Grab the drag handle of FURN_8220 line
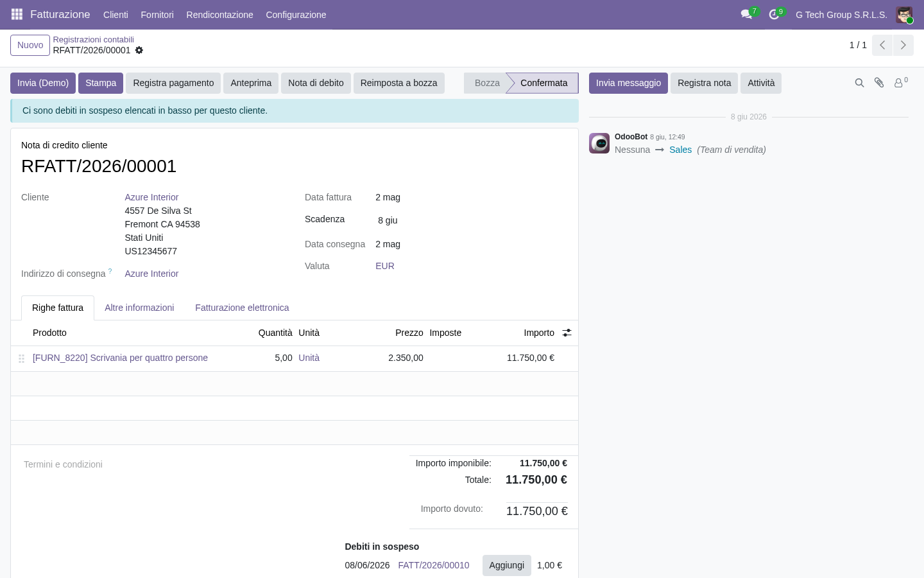 tap(21, 358)
